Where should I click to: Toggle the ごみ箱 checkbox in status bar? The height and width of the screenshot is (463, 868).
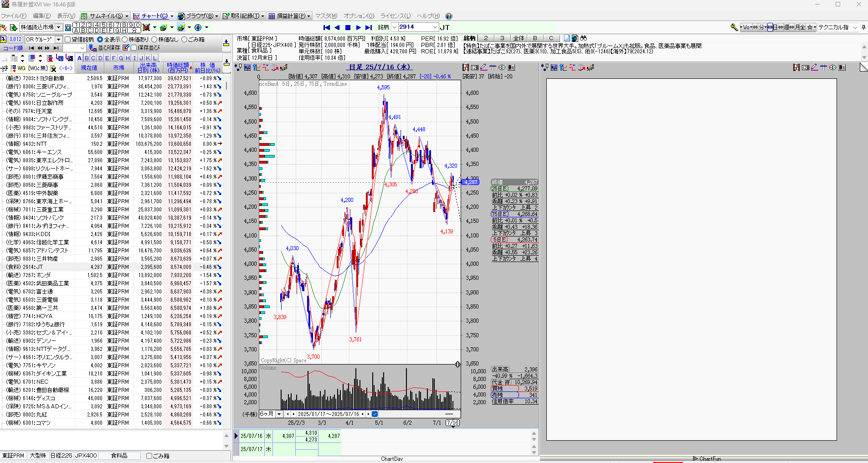pos(149,456)
